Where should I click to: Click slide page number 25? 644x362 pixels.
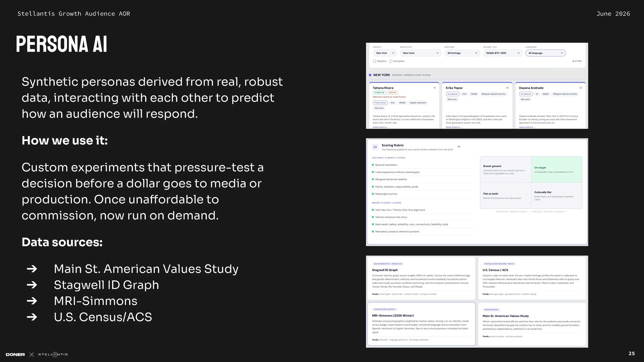(x=632, y=354)
